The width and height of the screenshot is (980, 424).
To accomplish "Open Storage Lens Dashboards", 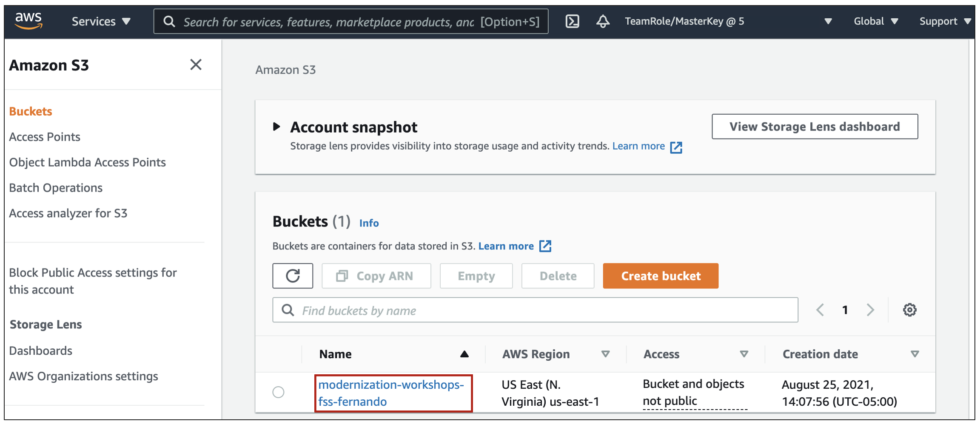I will [41, 351].
